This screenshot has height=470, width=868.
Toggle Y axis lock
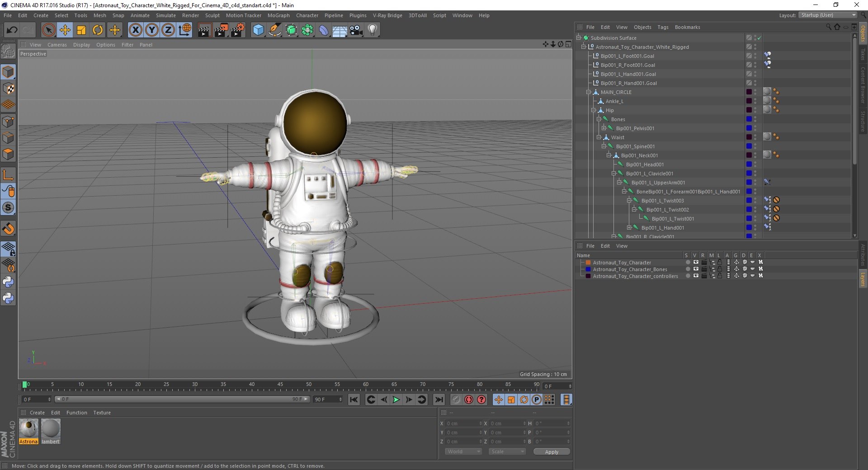pyautogui.click(x=152, y=30)
